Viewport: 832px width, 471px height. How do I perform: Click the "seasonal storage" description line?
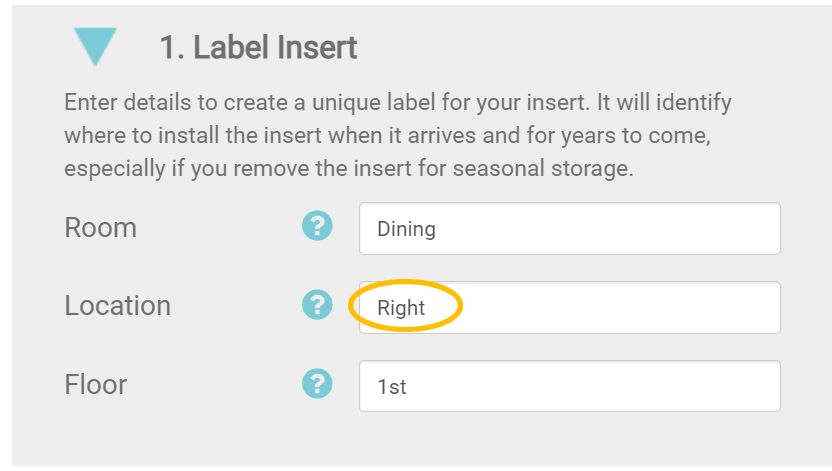click(348, 168)
